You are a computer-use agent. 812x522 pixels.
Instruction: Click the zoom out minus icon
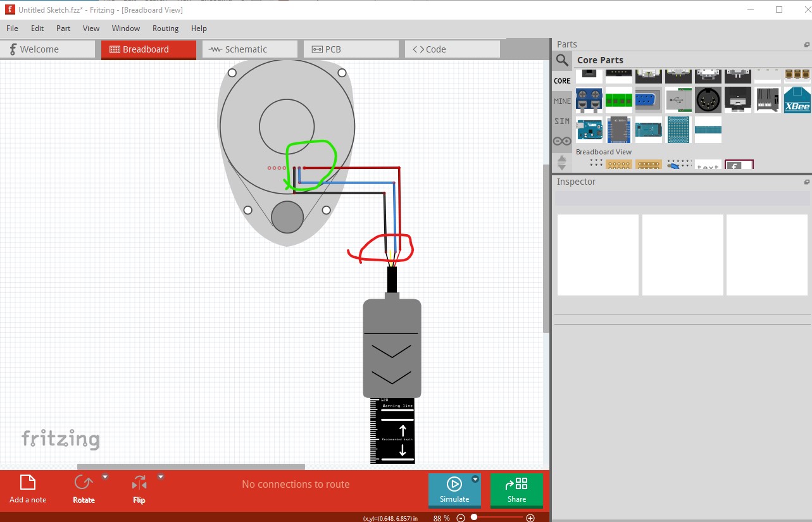(461, 518)
